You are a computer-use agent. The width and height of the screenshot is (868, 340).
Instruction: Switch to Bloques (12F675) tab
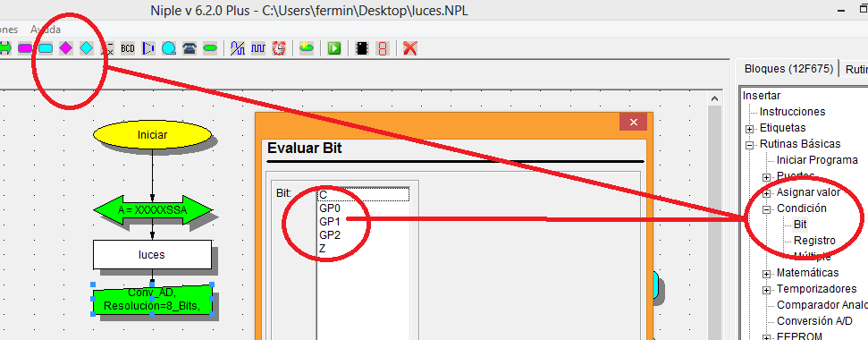pyautogui.click(x=788, y=69)
